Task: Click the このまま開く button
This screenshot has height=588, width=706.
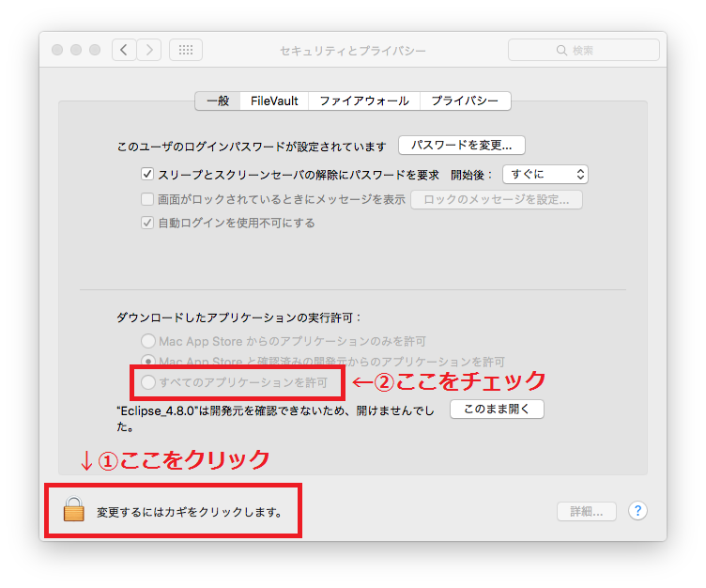Action: pos(497,410)
